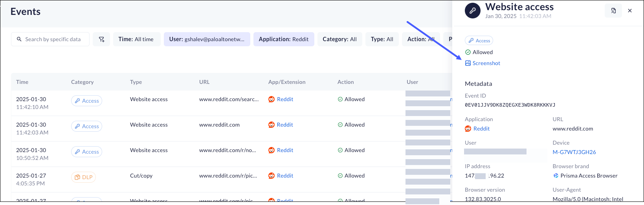The height and width of the screenshot is (205, 644).
Task: Click the export icon in details panel
Action: [x=613, y=11]
